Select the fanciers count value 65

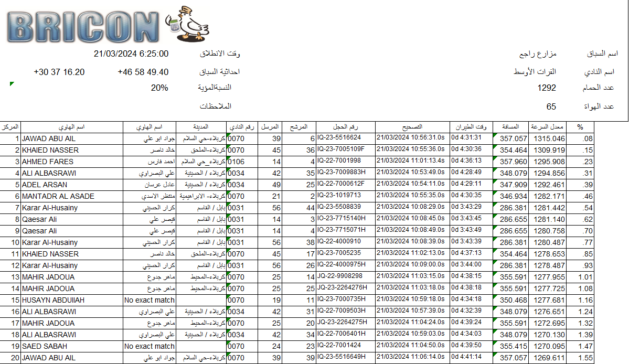[551, 106]
